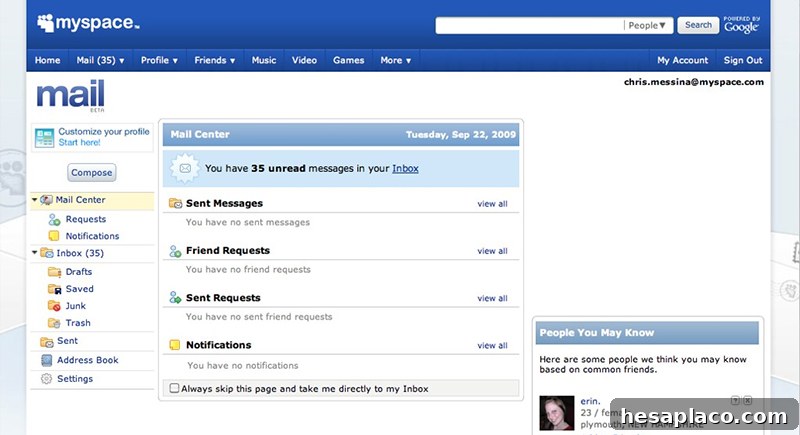Viewport: 800px width, 435px height.
Task: Open Address Book label in sidebar
Action: [88, 360]
